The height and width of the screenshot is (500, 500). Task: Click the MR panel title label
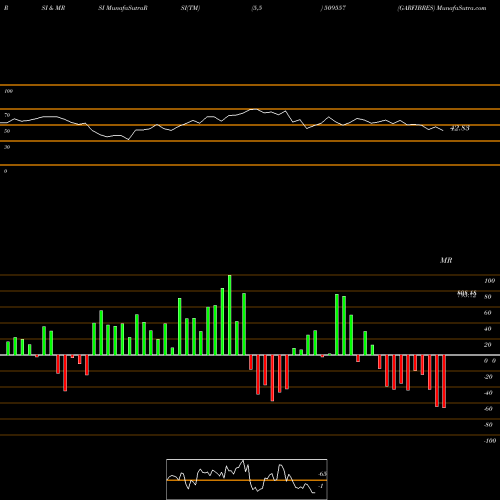pos(446,260)
